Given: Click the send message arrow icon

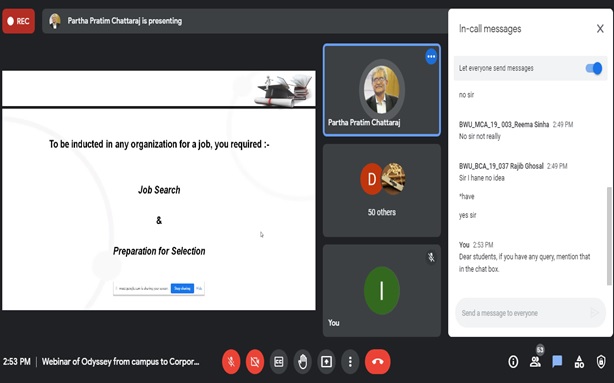Looking at the screenshot, I should (594, 313).
